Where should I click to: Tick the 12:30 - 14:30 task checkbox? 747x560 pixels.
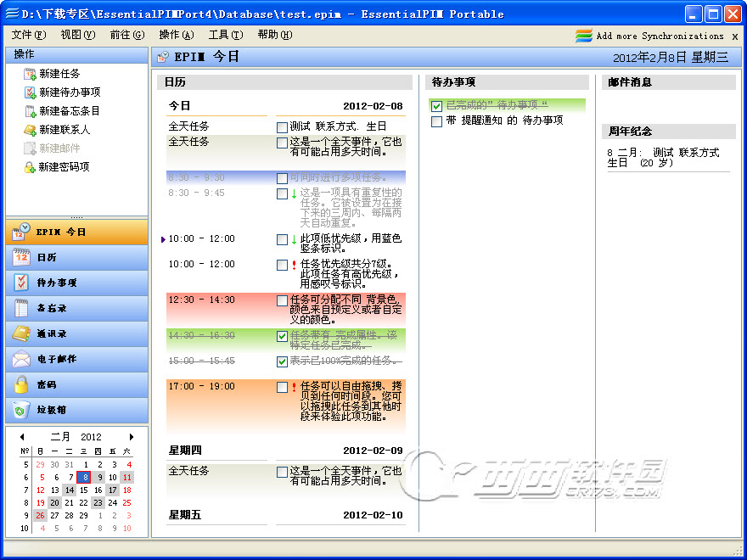[282, 300]
